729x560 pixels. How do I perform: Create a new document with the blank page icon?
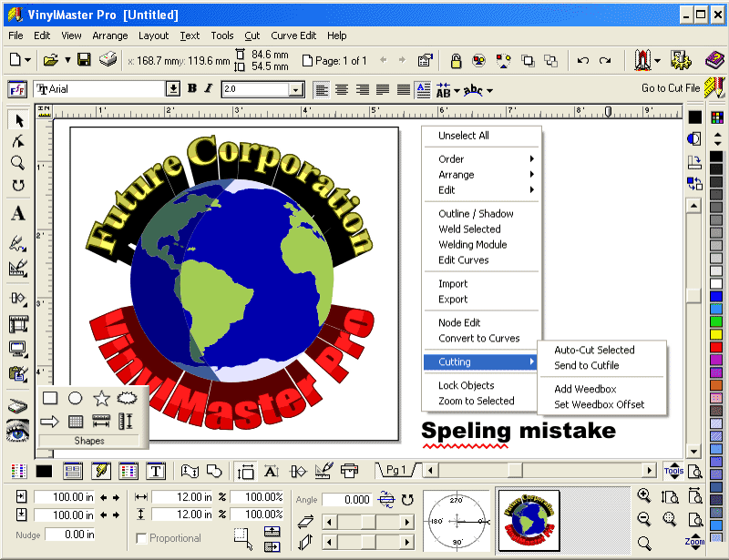point(15,60)
